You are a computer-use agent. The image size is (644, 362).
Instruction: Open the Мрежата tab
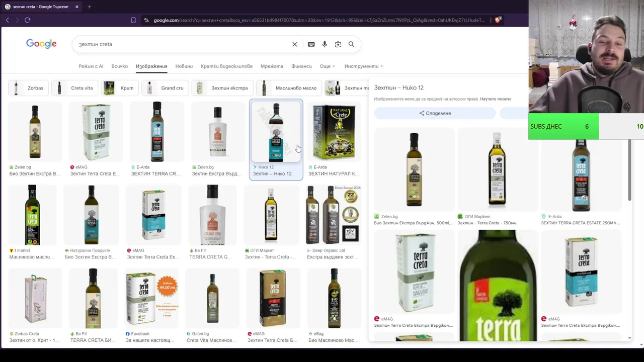(x=272, y=66)
